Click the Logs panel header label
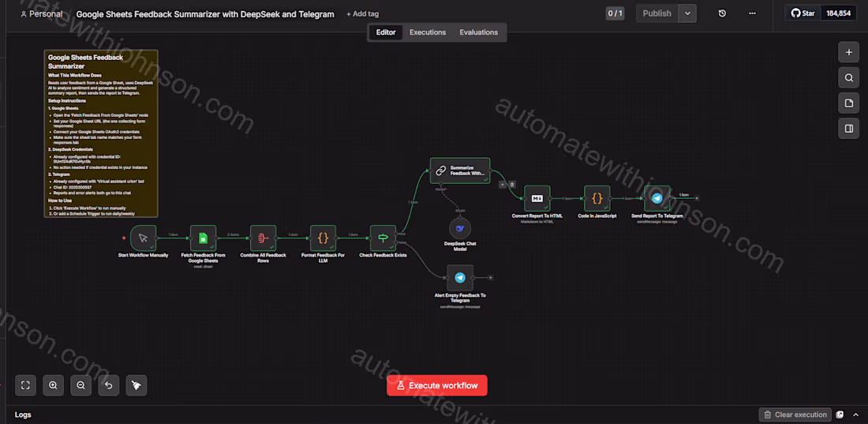The image size is (868, 424). click(x=23, y=415)
